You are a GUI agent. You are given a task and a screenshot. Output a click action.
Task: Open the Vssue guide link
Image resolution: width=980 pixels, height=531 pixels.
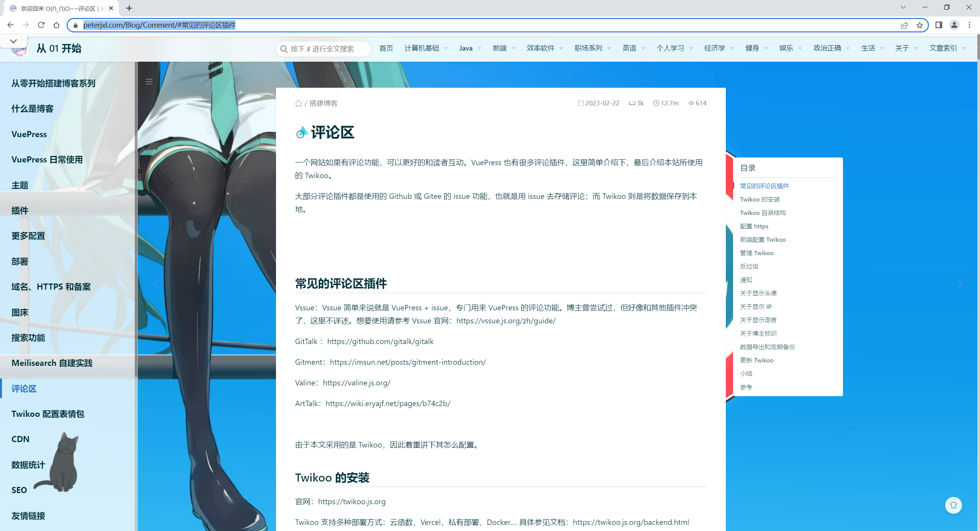506,321
